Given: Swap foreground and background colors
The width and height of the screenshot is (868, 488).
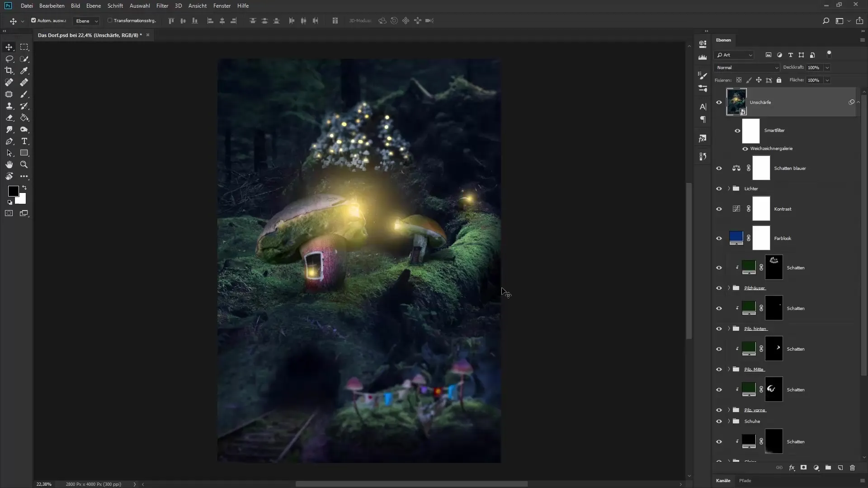Looking at the screenshot, I should point(24,188).
